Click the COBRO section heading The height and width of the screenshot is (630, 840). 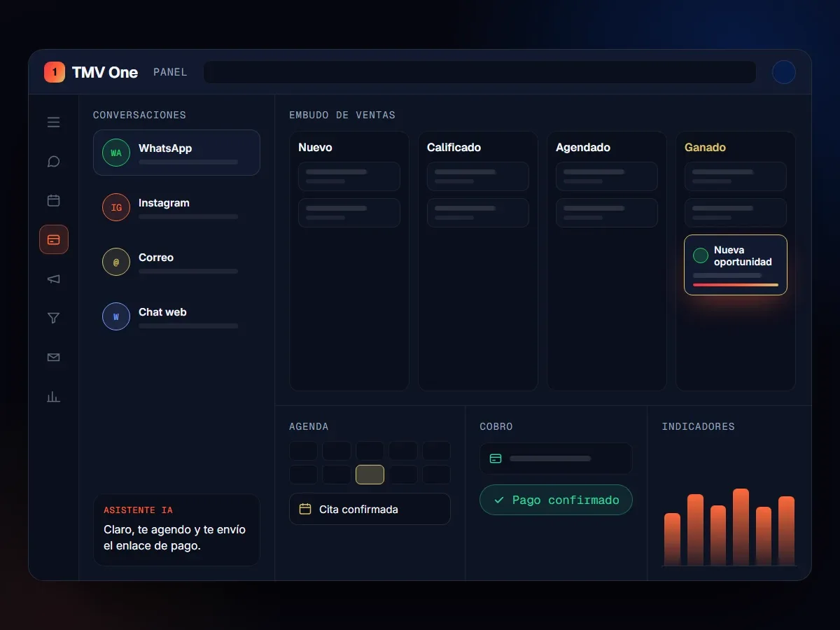[x=496, y=426]
